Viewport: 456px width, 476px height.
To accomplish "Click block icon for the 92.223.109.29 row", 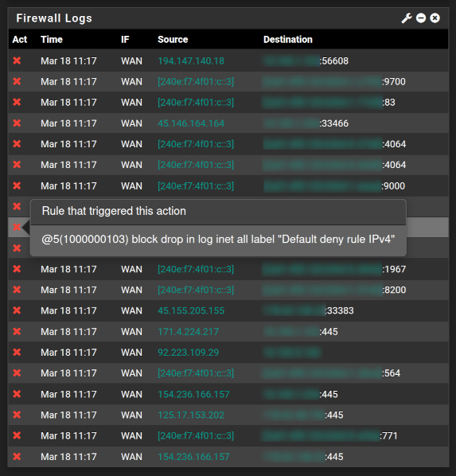I will coord(17,352).
